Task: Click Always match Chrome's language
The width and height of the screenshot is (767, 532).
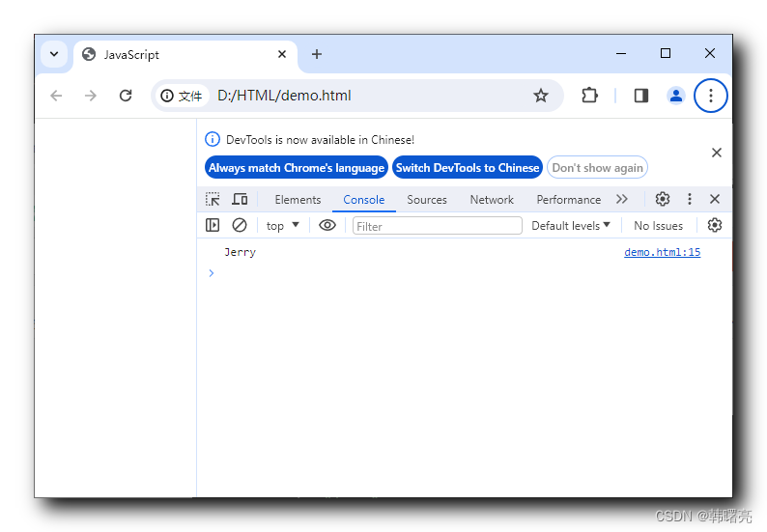Action: (x=297, y=168)
